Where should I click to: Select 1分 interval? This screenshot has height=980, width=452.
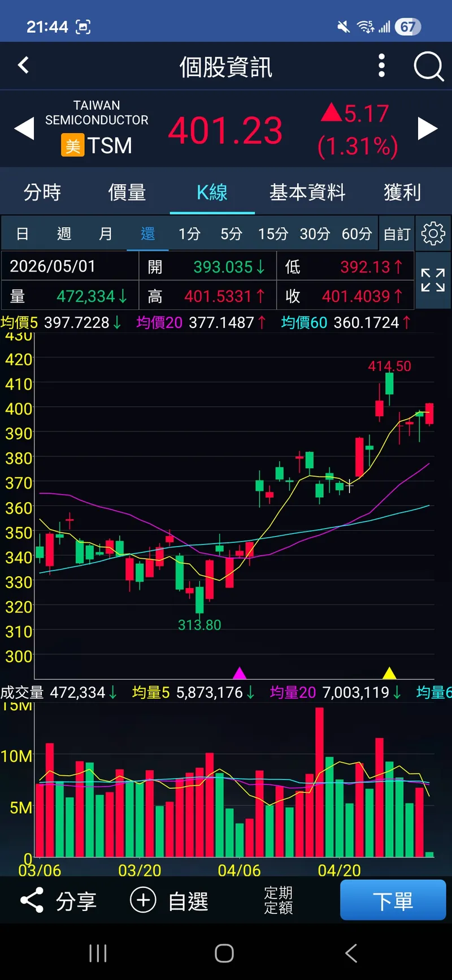189,234
